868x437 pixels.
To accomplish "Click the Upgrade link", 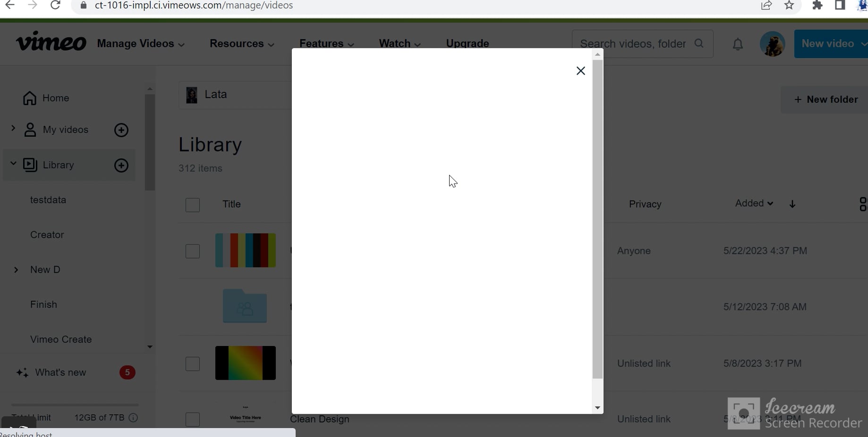I will [x=467, y=43].
